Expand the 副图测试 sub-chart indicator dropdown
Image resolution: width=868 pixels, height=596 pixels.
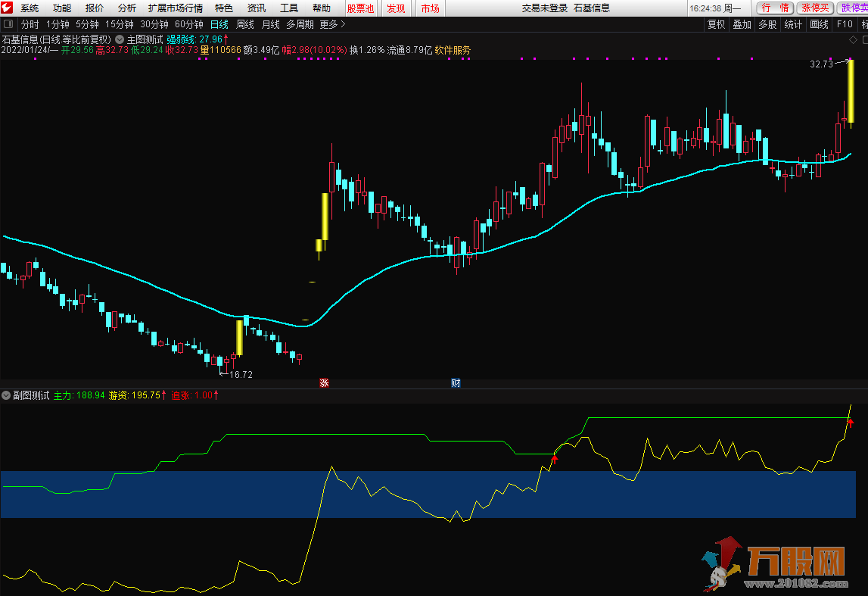coord(7,395)
